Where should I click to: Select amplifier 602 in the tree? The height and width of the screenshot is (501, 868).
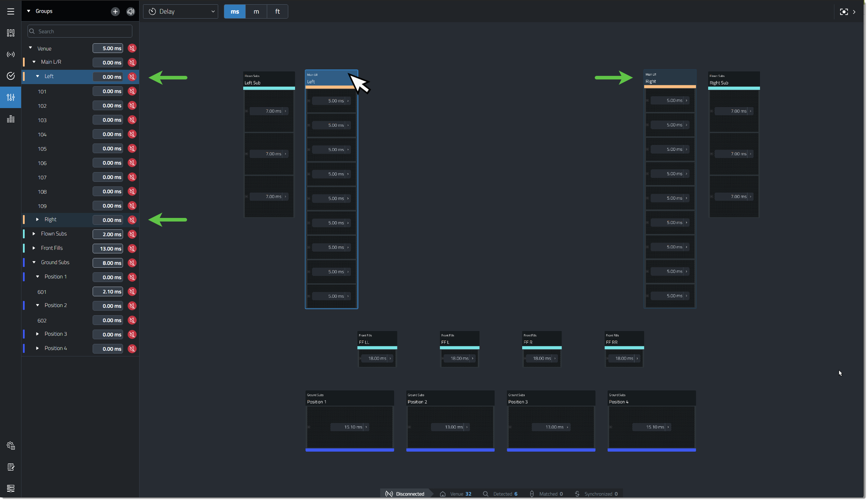pyautogui.click(x=42, y=321)
